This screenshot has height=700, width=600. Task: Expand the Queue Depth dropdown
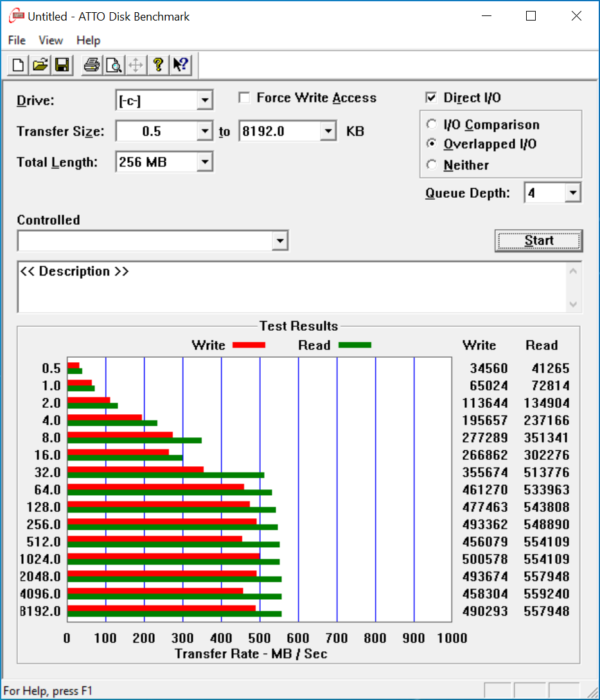click(573, 193)
